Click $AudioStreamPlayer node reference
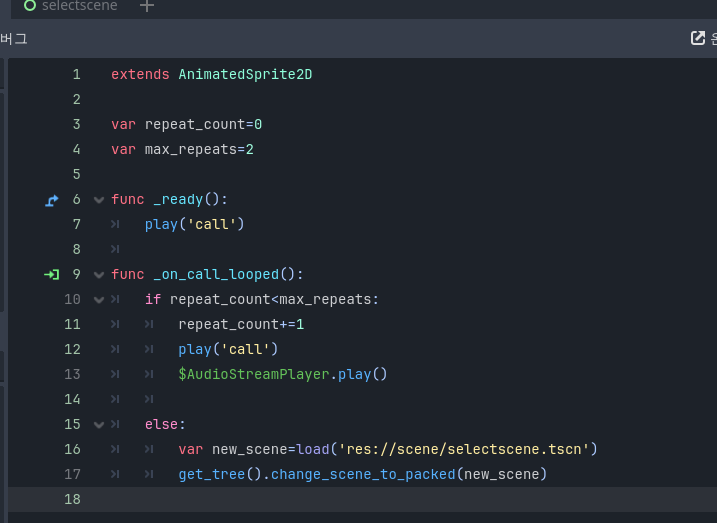This screenshot has height=523, width=717. (x=254, y=374)
